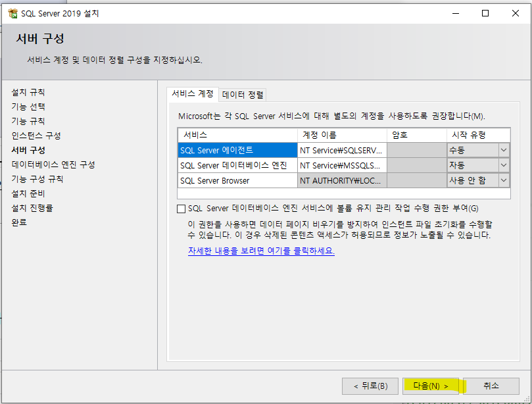Viewport: 532px width, 404px height.
Task: Click account name NT Service\SQLSERV... cell
Action: click(342, 150)
